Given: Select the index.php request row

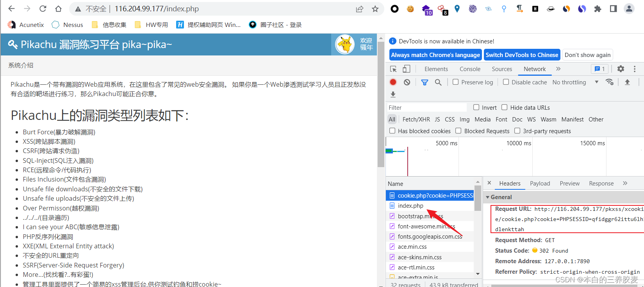Looking at the screenshot, I should tap(430, 206).
